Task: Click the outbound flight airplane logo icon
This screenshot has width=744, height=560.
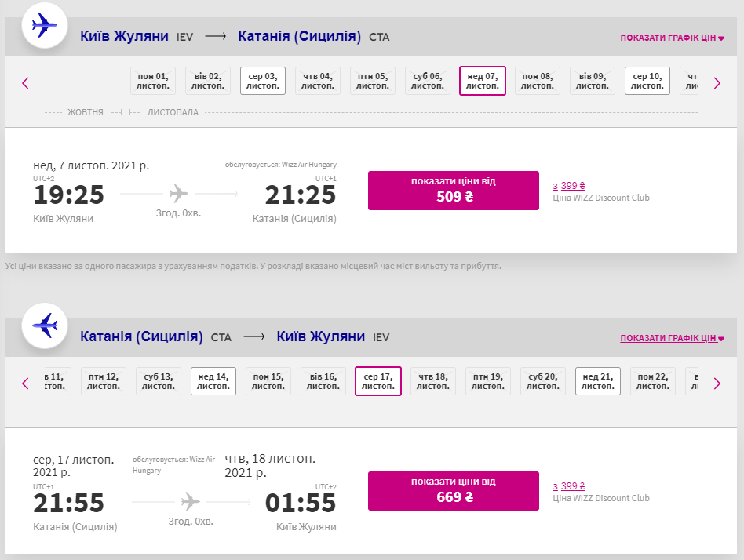Action: 45,26
